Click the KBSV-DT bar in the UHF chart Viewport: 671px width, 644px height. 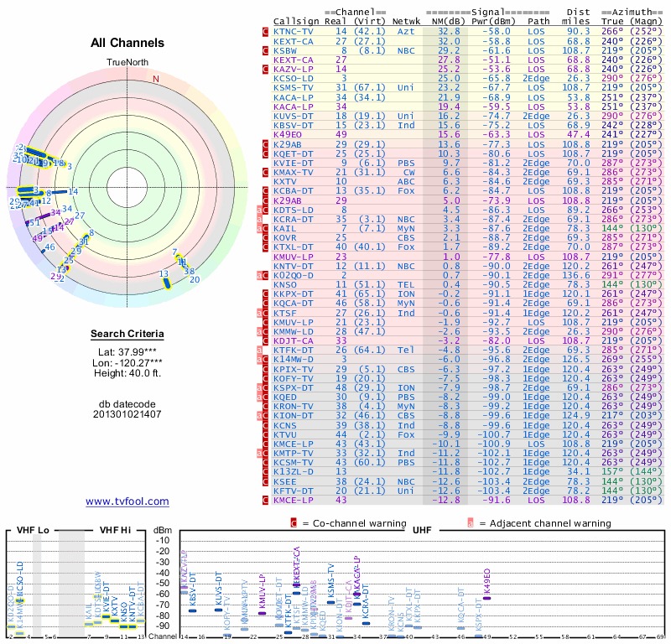(193, 610)
